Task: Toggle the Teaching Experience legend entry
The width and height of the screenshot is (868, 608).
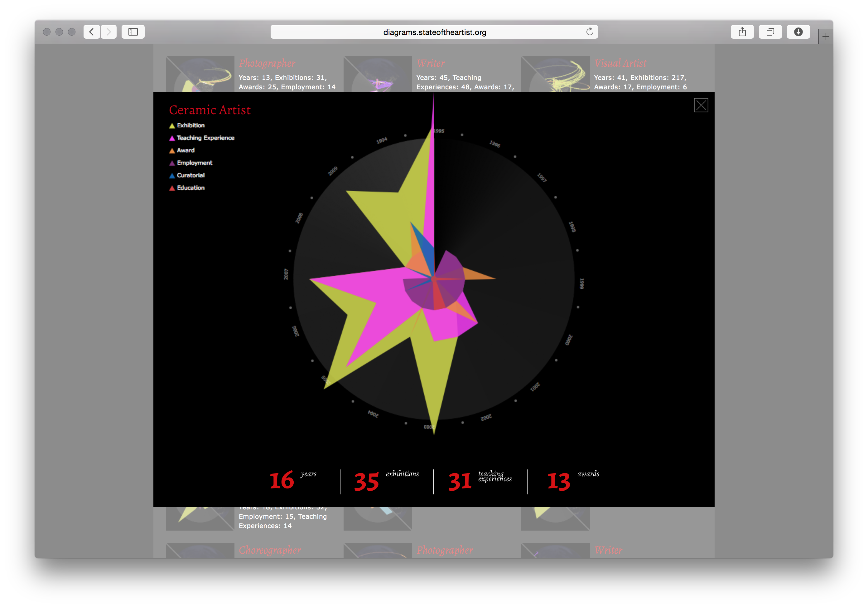Action: click(205, 138)
